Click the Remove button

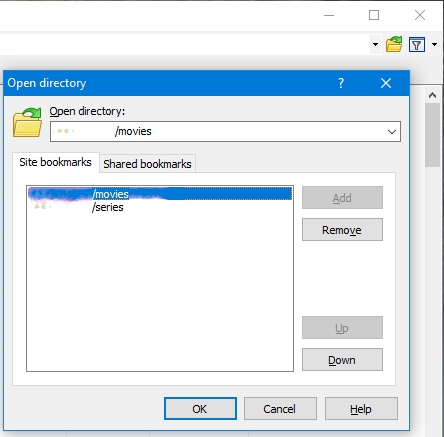coord(342,230)
